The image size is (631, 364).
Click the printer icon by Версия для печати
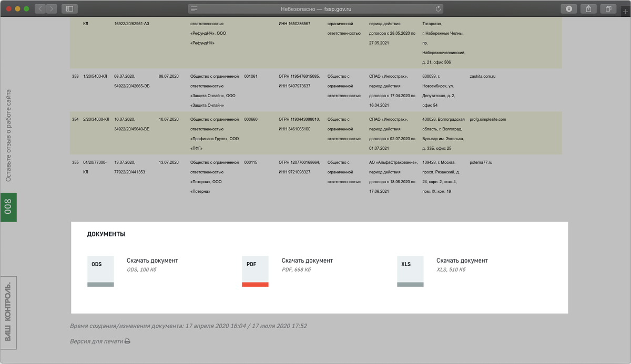(x=127, y=341)
